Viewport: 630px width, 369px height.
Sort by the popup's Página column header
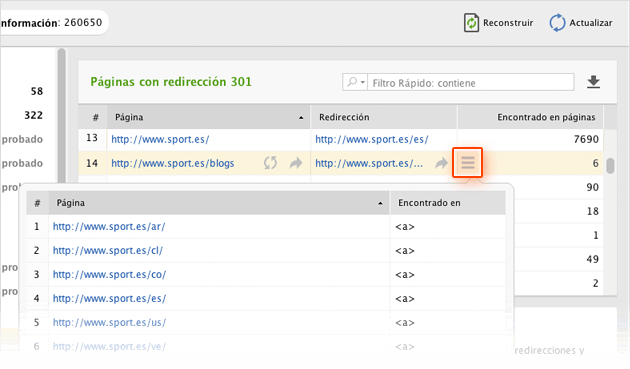click(x=219, y=203)
